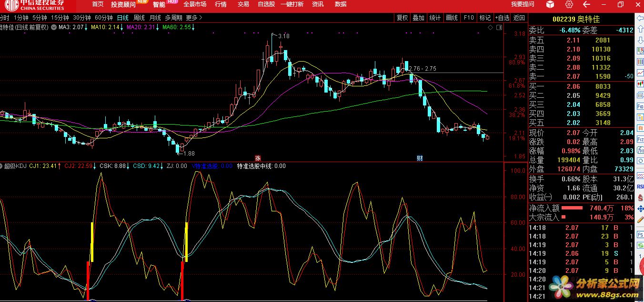Click up arrow icon in right sidebar

tap(640, 30)
